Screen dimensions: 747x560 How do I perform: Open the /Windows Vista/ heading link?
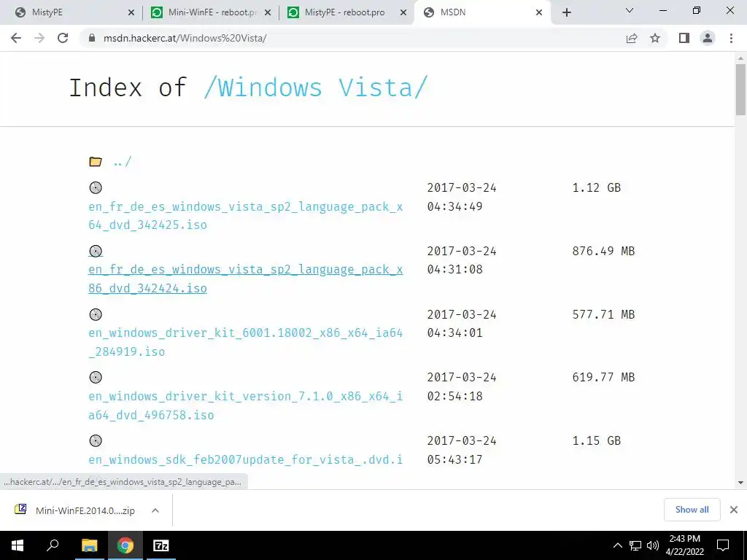(x=315, y=87)
